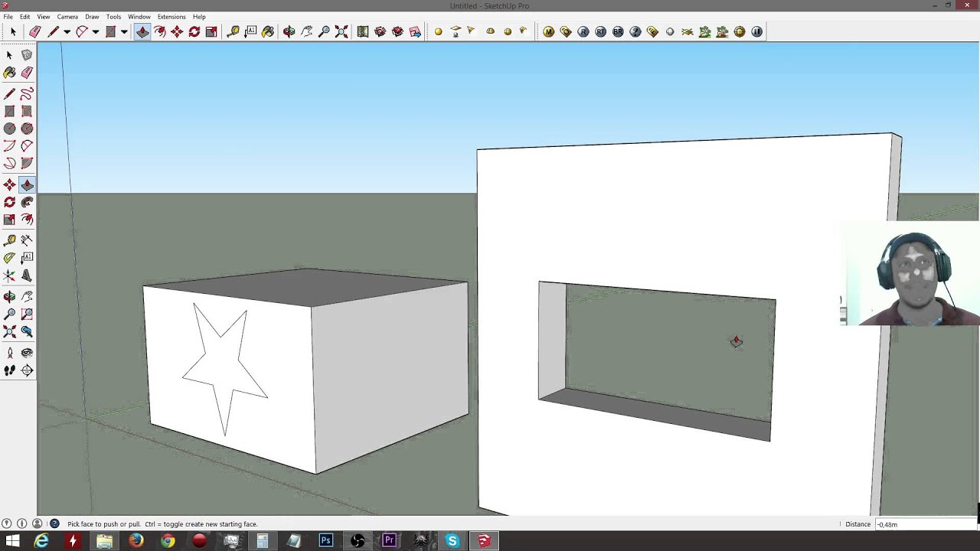Open the File menu
This screenshot has width=980, height=551.
[8, 17]
